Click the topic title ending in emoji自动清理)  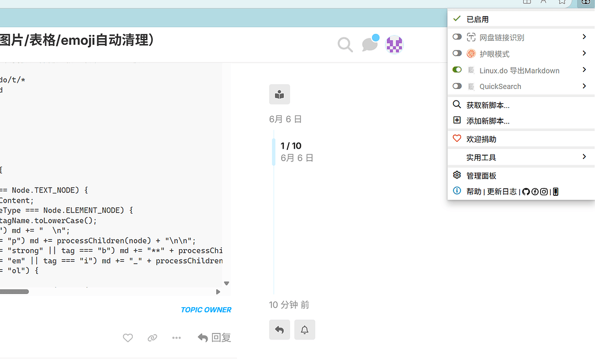point(77,40)
